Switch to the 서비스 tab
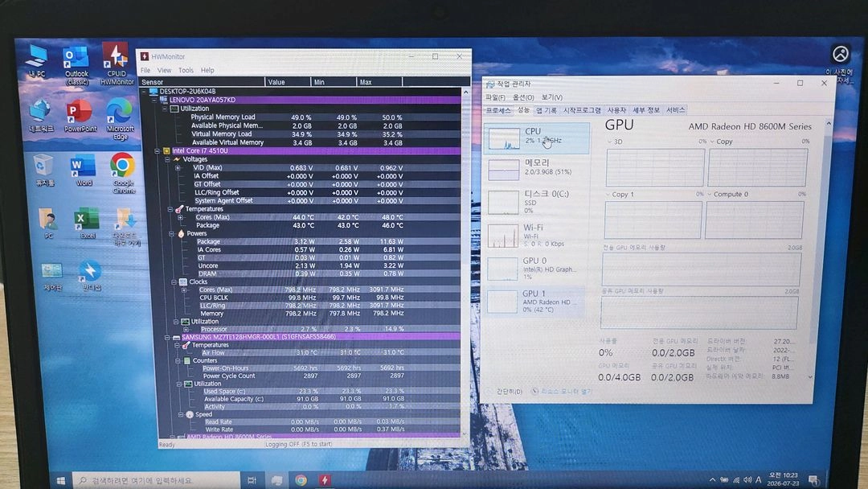The image size is (868, 489). tap(675, 110)
